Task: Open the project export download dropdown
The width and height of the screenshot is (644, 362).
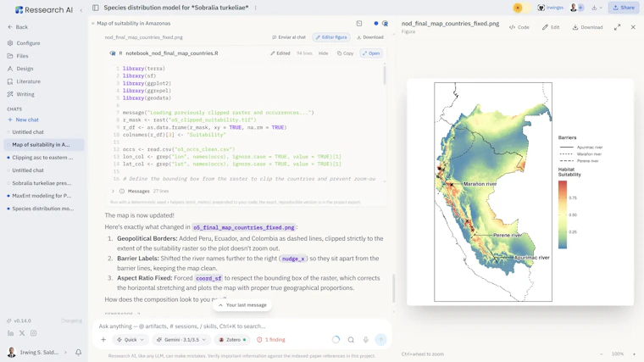Action: click(x=597, y=8)
